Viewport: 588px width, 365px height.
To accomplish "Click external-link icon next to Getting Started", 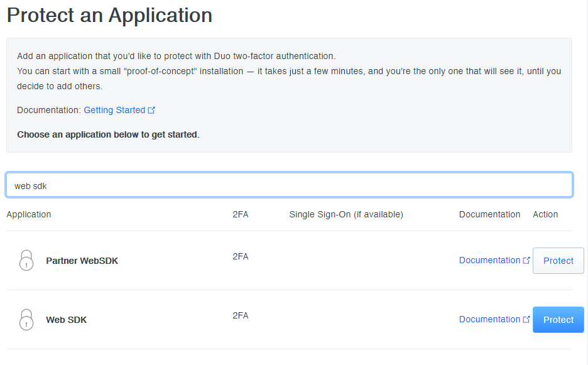I will click(x=151, y=110).
